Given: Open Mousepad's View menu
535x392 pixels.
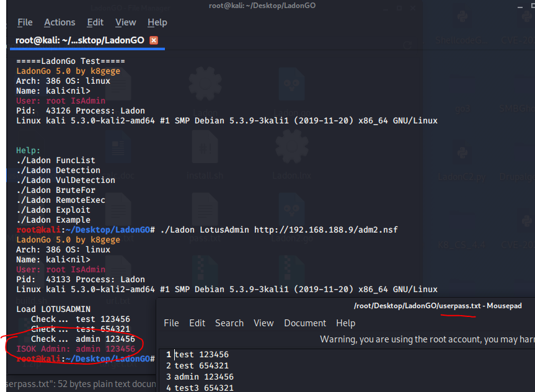Looking at the screenshot, I should tap(263, 323).
